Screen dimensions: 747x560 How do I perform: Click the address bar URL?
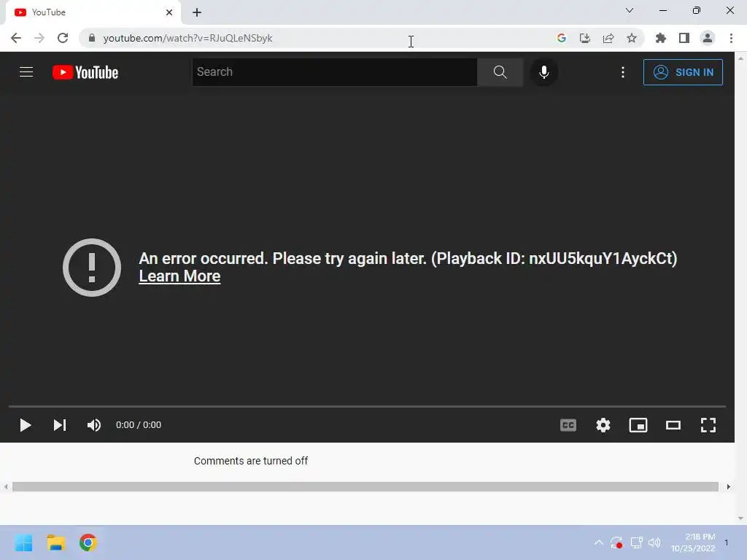pos(187,38)
